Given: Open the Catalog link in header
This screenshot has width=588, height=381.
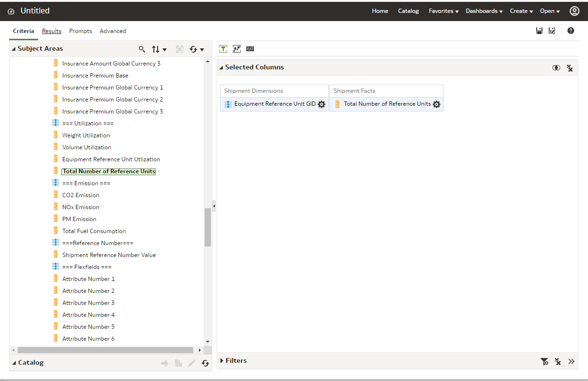Looking at the screenshot, I should (408, 11).
